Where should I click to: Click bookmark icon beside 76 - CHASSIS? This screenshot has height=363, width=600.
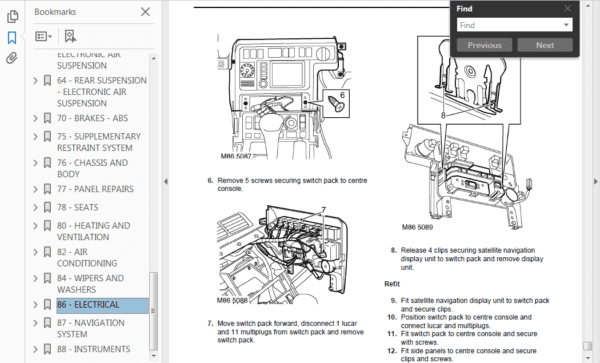[47, 163]
